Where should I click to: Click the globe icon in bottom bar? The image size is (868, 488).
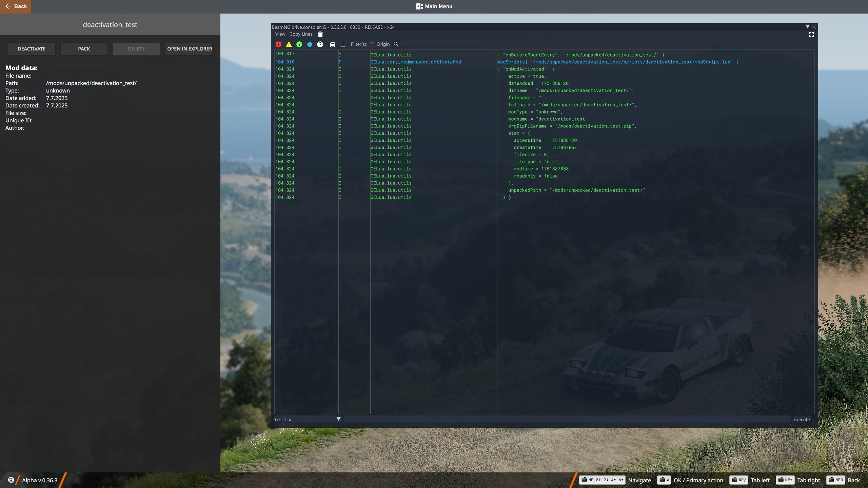point(11,480)
